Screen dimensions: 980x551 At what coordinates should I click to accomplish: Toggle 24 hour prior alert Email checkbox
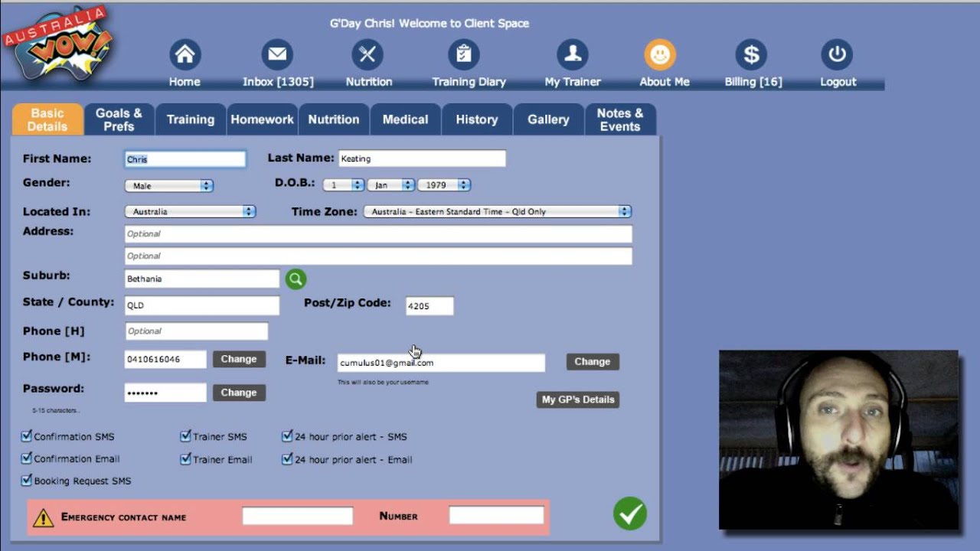pyautogui.click(x=287, y=459)
